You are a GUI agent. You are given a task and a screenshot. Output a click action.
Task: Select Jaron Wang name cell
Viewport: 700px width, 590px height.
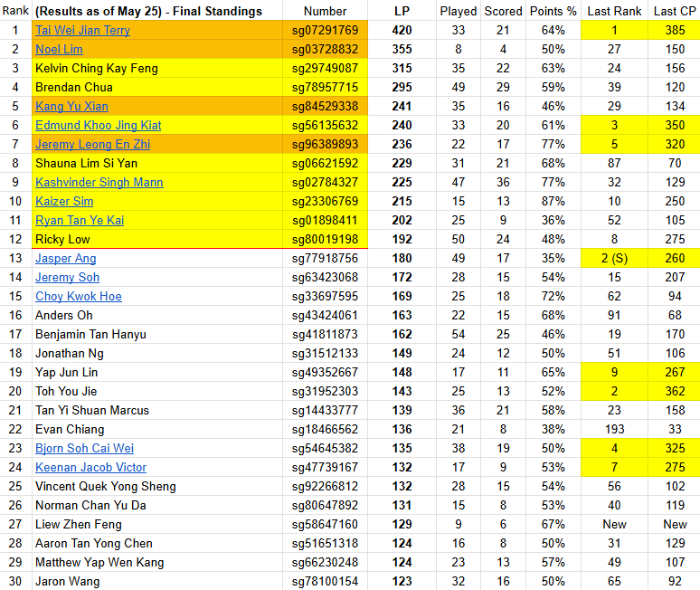pos(157,581)
